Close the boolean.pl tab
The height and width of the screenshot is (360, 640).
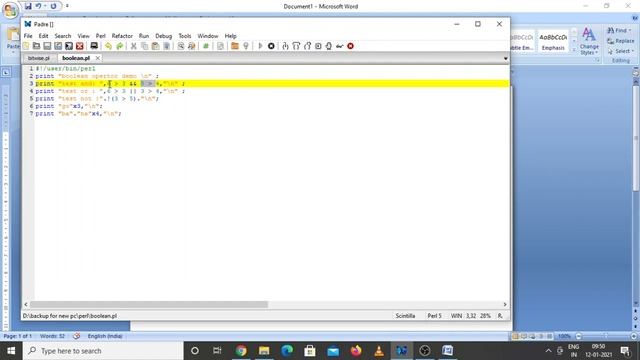tap(98, 58)
